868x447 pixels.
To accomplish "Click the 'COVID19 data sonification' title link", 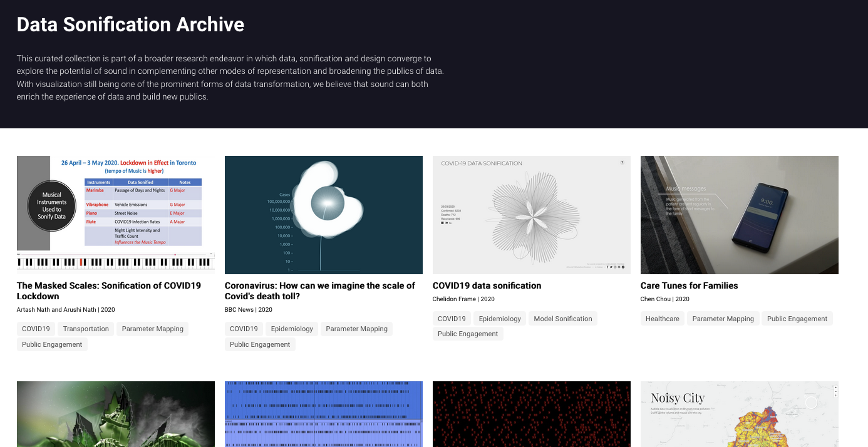I will (487, 285).
